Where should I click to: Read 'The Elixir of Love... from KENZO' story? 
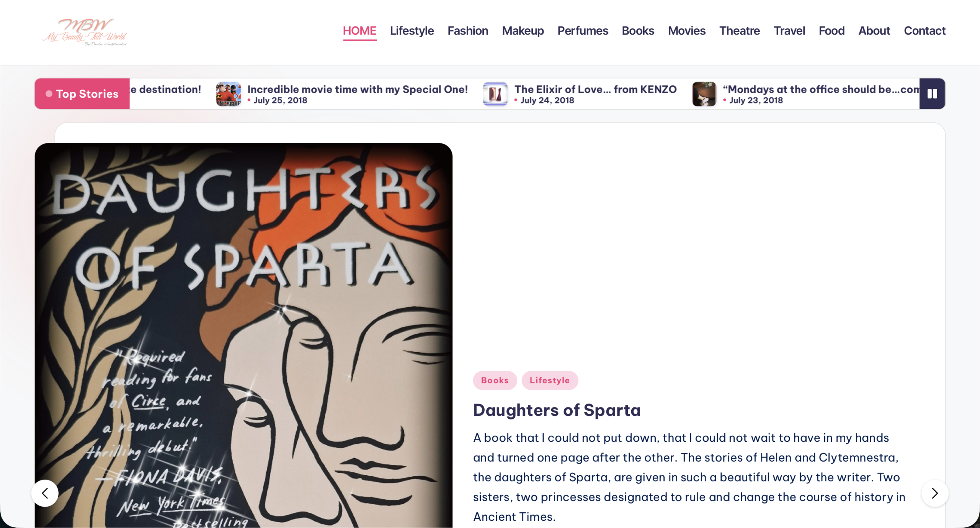(x=596, y=89)
